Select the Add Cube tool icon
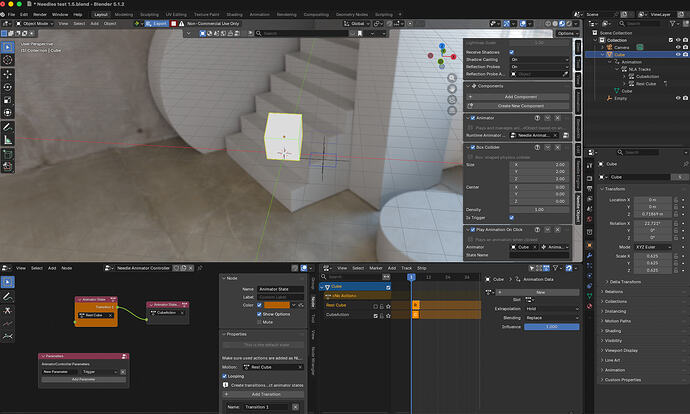The image size is (690, 414). 8,154
